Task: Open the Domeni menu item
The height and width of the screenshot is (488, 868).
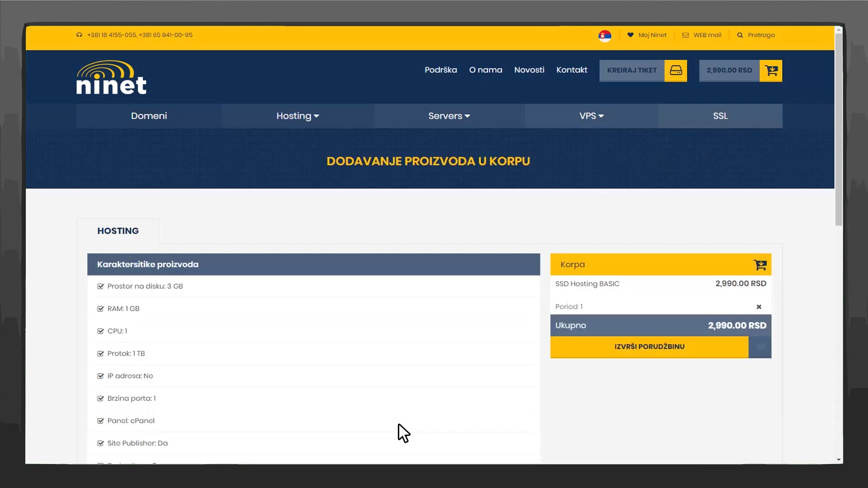Action: point(149,116)
